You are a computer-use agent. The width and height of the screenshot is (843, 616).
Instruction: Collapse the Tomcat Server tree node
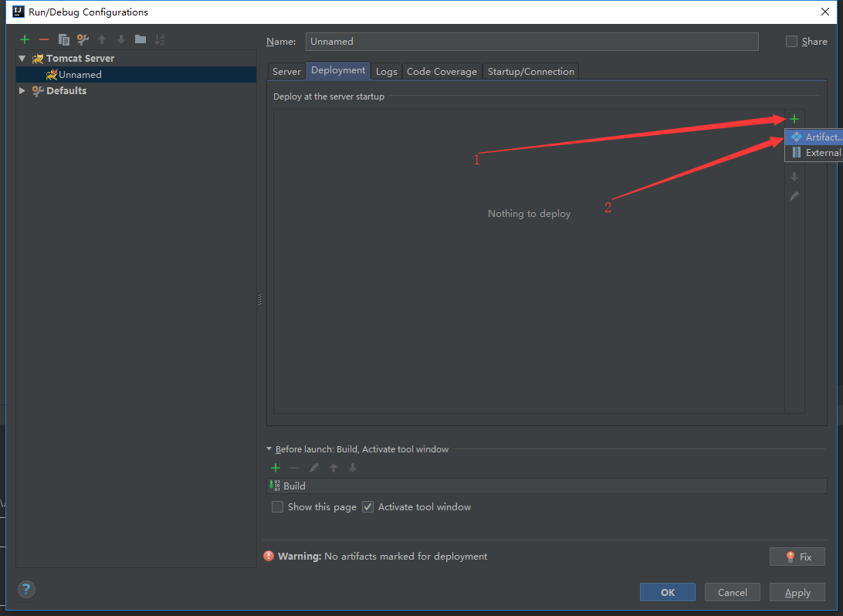click(x=22, y=59)
